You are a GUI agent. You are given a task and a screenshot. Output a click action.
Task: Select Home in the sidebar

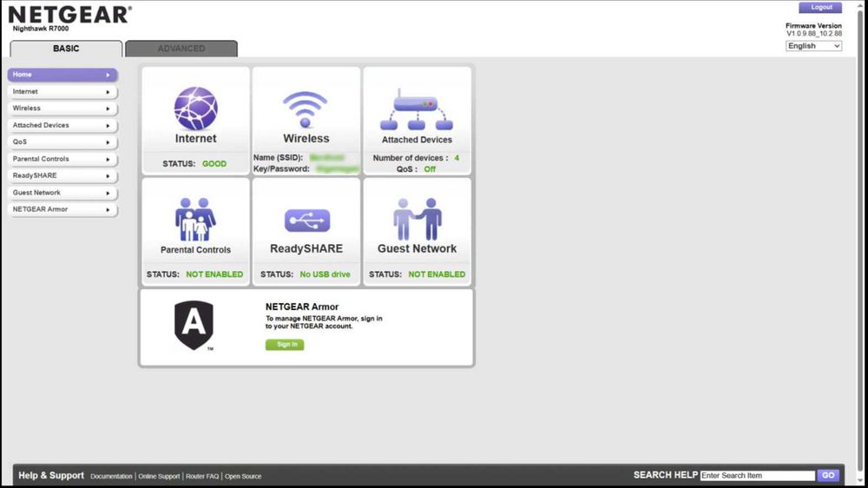click(x=62, y=75)
